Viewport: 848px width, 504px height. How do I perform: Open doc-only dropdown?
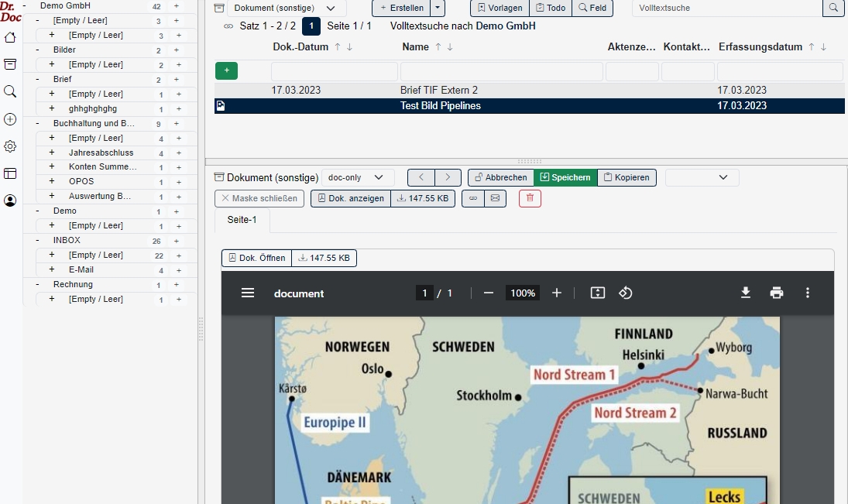[358, 177]
